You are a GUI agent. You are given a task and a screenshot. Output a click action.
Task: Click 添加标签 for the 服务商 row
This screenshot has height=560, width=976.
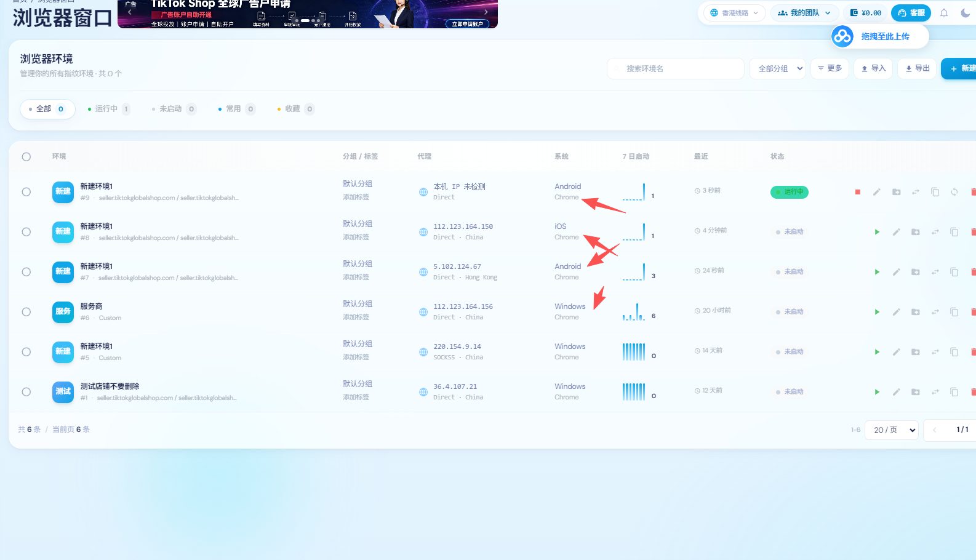tap(356, 318)
